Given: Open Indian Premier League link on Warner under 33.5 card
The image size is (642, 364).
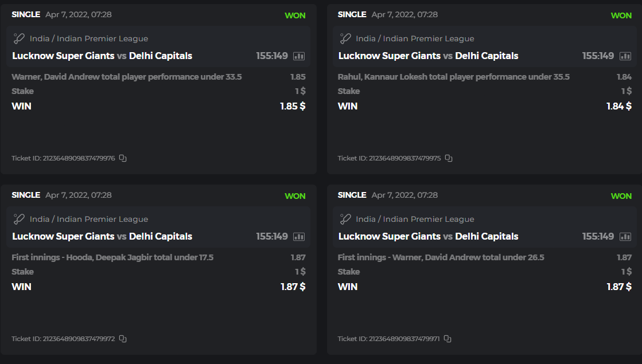Looking at the screenshot, I should point(102,39).
